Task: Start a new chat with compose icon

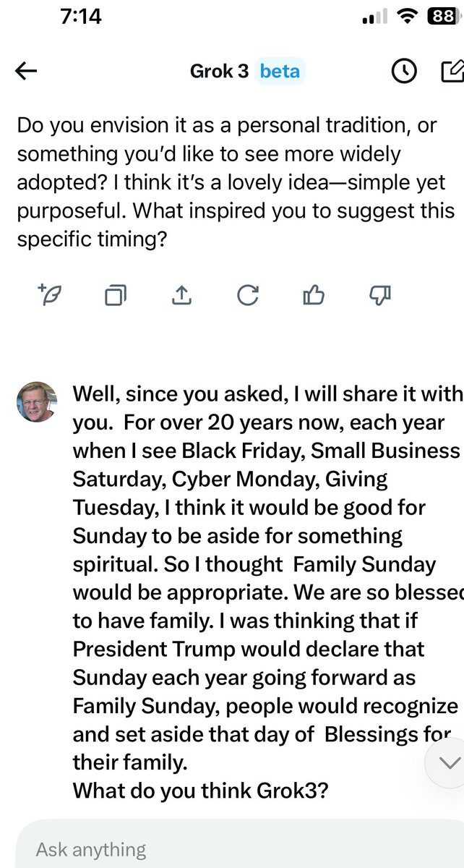Action: [x=452, y=71]
